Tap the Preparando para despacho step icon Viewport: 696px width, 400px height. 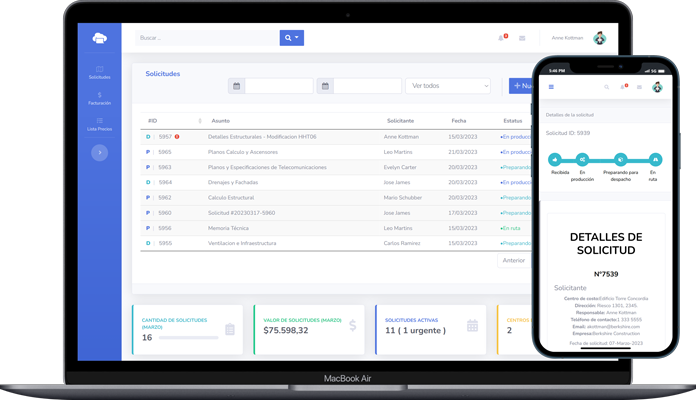[x=621, y=159]
